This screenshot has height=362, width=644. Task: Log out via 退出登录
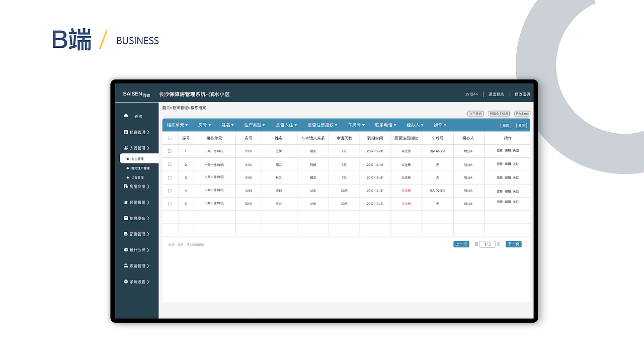[496, 94]
